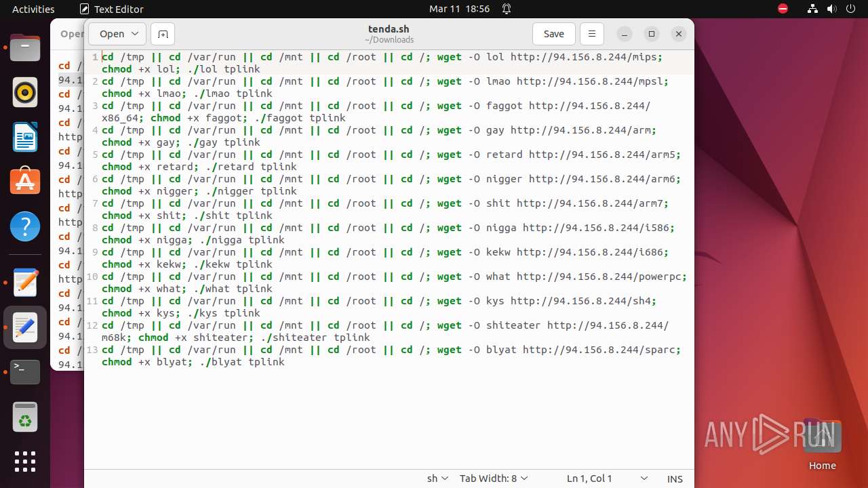868x488 pixels.
Task: Open Ubuntu Software from the dock
Action: click(25, 182)
